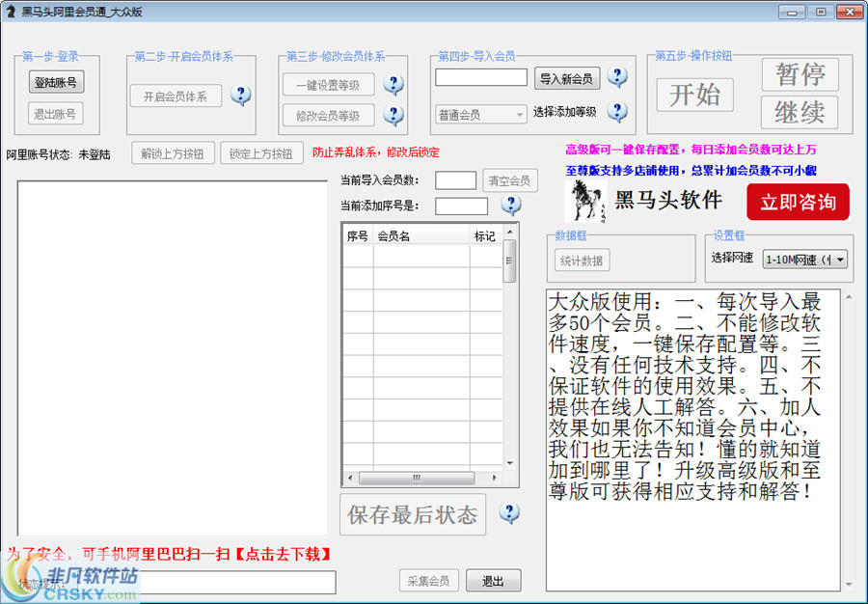868x604 pixels.
Task: Click the red 立即咨询 button
Action: pyautogui.click(x=799, y=202)
